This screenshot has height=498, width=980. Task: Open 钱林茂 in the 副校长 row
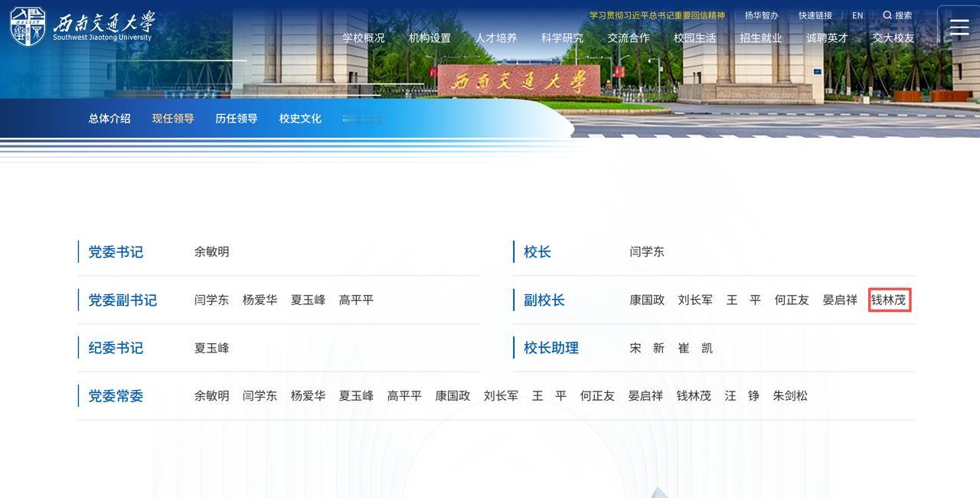pos(889,300)
